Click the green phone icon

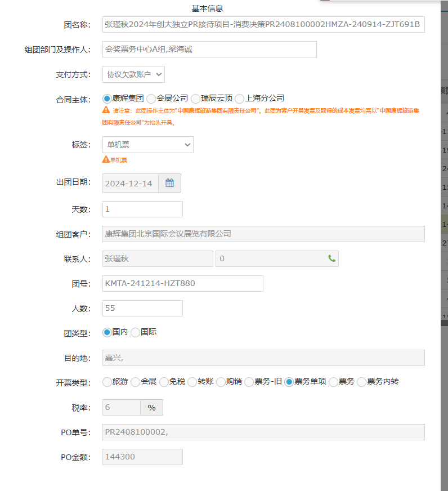pos(331,258)
